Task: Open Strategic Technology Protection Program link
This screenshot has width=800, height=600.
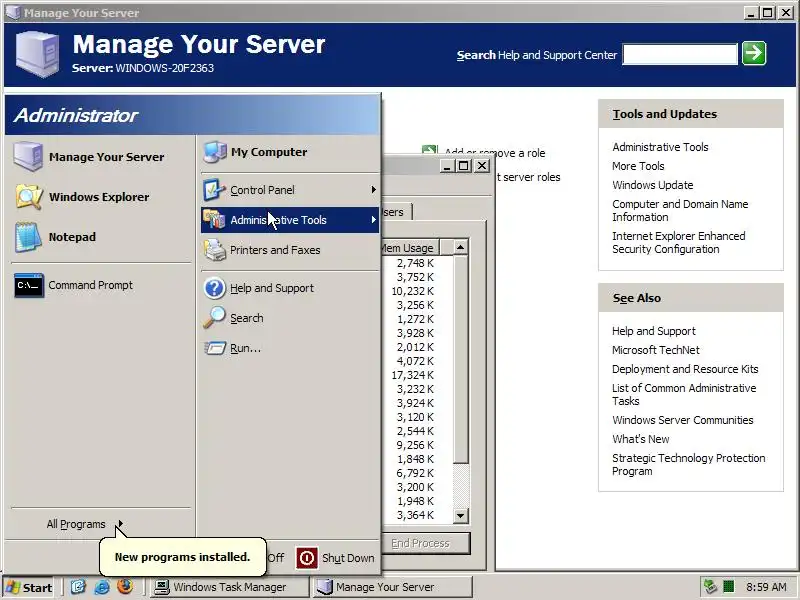Action: (688, 464)
